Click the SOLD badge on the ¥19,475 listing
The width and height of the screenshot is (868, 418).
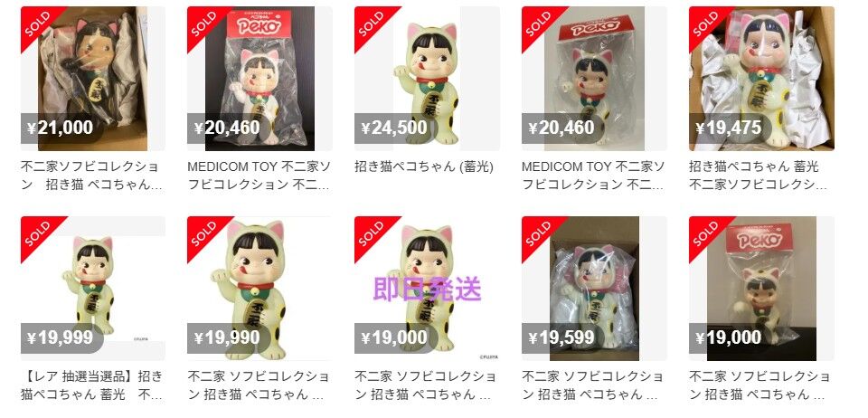pos(705,24)
